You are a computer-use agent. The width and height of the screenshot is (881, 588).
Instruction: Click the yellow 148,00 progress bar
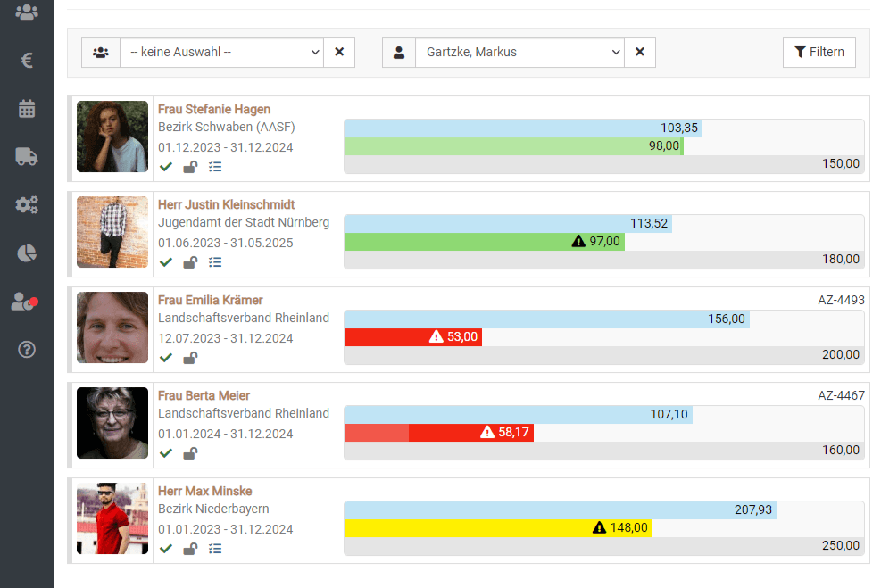coord(498,527)
